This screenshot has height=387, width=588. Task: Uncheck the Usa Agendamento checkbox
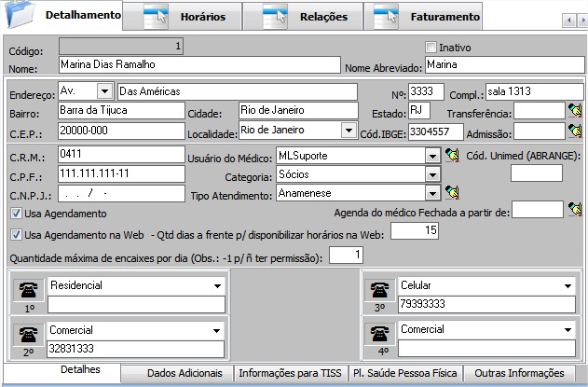[16, 214]
